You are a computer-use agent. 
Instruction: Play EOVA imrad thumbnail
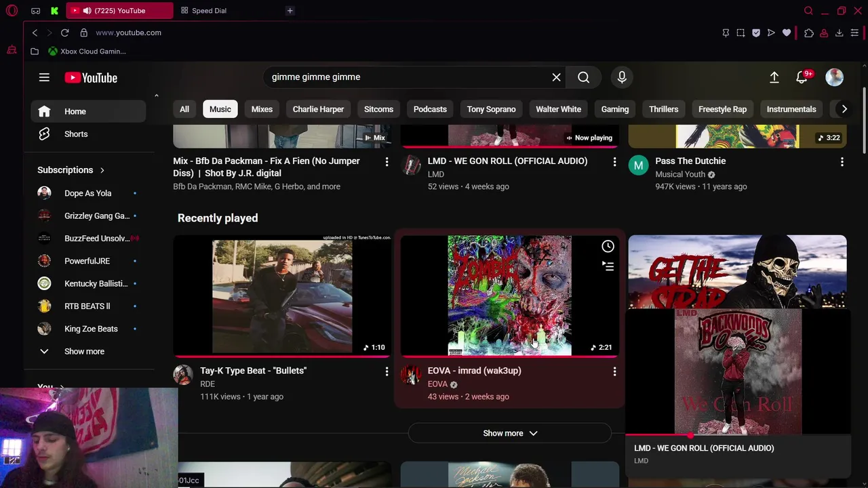509,295
